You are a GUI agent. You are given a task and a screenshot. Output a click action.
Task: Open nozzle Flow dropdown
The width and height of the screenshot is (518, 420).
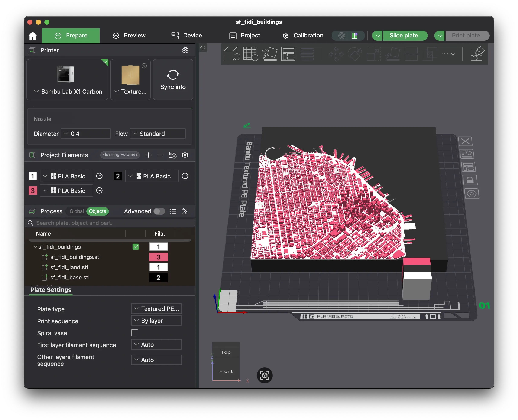[158, 134]
